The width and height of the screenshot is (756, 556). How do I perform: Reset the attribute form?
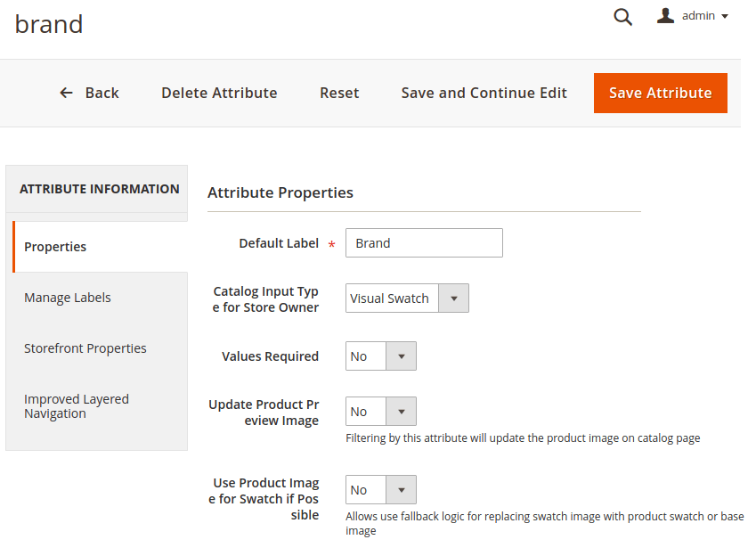point(339,93)
